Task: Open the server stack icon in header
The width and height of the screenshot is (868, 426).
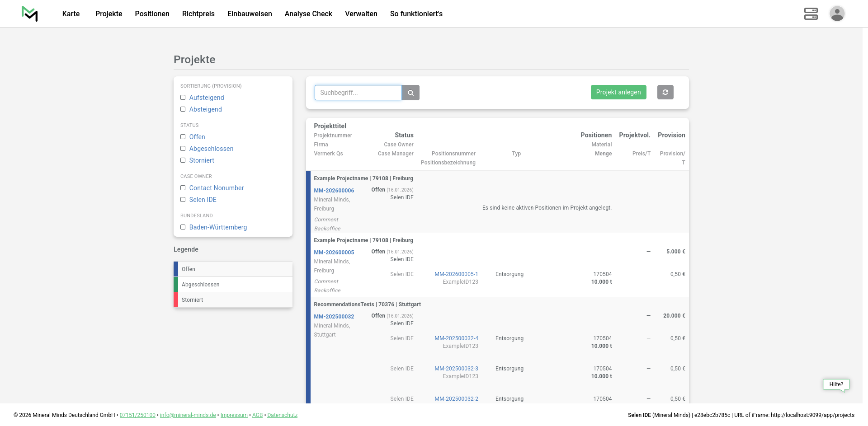Action: tap(811, 14)
